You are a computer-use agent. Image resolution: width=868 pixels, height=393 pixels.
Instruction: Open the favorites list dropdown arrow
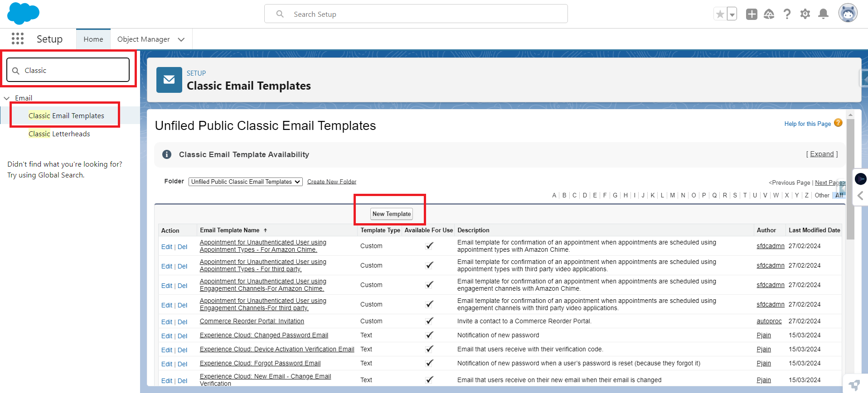point(732,14)
